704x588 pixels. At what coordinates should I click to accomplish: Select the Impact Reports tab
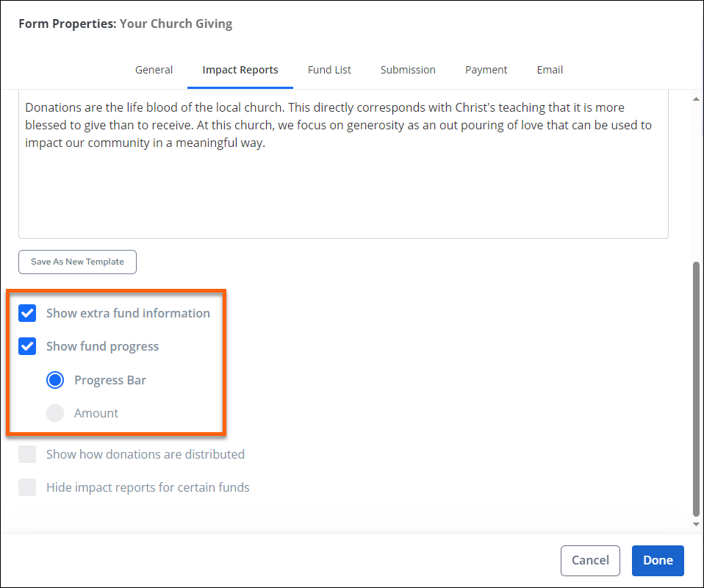tap(240, 70)
